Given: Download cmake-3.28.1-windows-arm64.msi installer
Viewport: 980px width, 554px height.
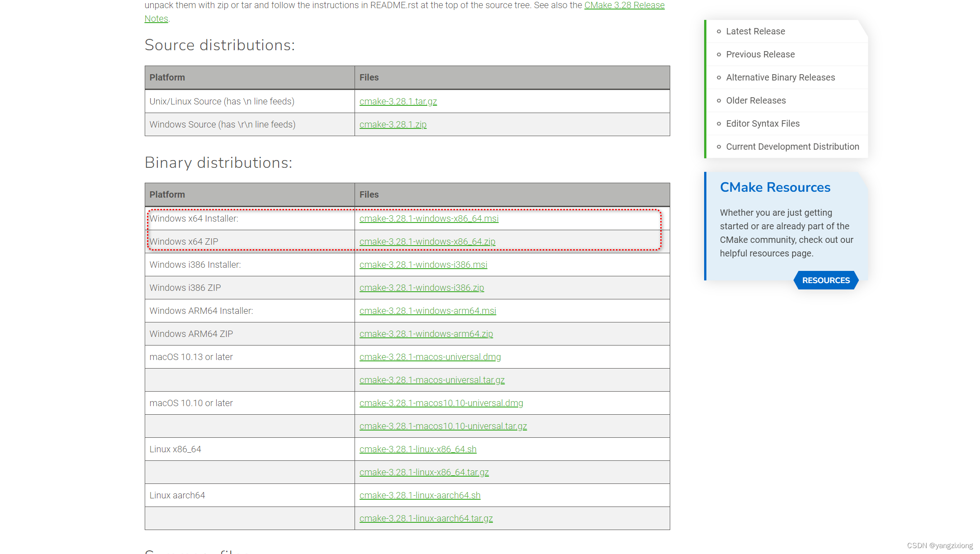Looking at the screenshot, I should (428, 311).
